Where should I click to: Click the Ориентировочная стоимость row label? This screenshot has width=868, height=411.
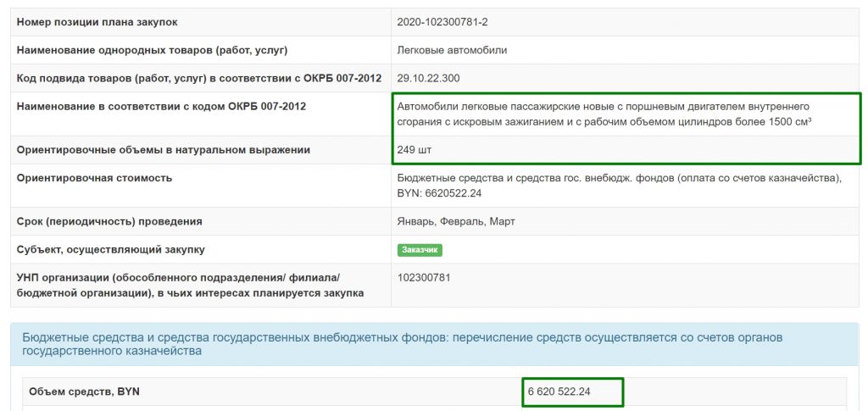tap(94, 178)
